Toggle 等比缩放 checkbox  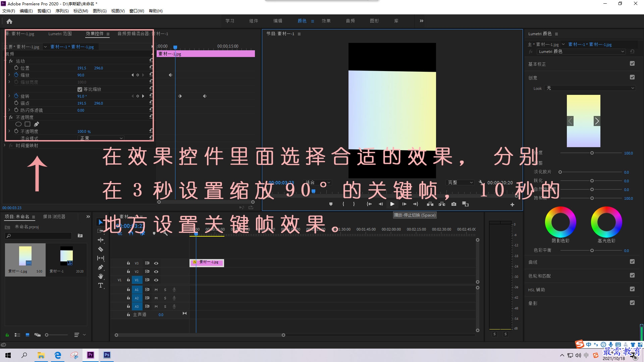point(80,89)
